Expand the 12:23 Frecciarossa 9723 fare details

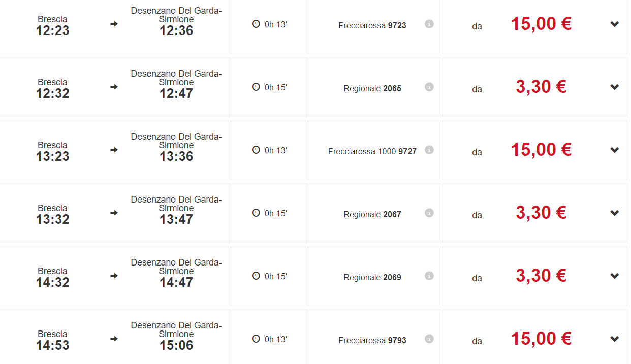click(x=615, y=24)
